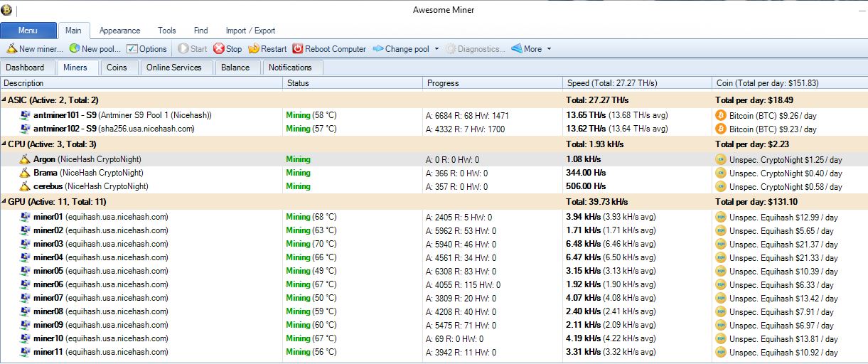Click miner08 computer icon
The height and width of the screenshot is (364, 868).
pos(26,311)
